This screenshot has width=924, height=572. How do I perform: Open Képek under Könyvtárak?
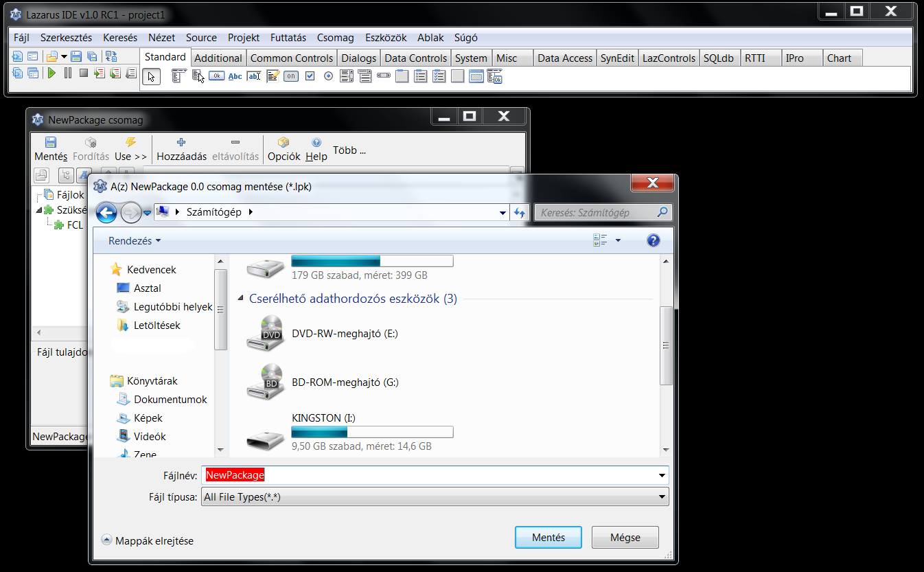point(148,418)
